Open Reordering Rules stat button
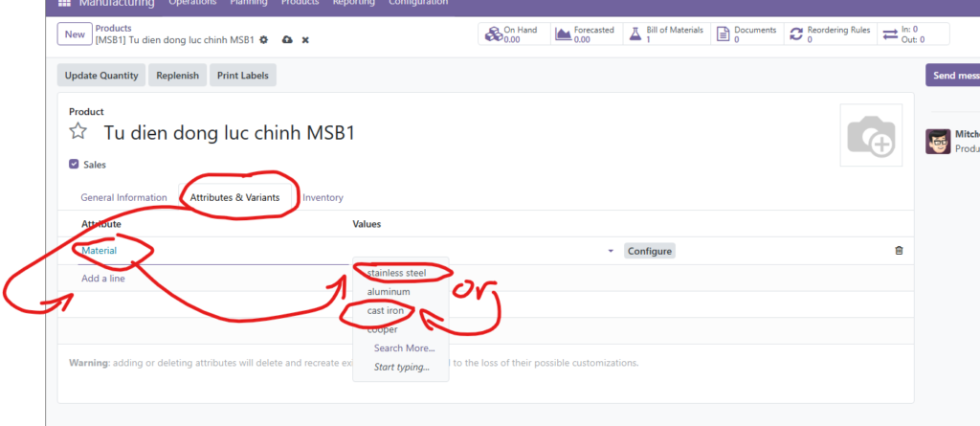This screenshot has width=980, height=426. (830, 34)
